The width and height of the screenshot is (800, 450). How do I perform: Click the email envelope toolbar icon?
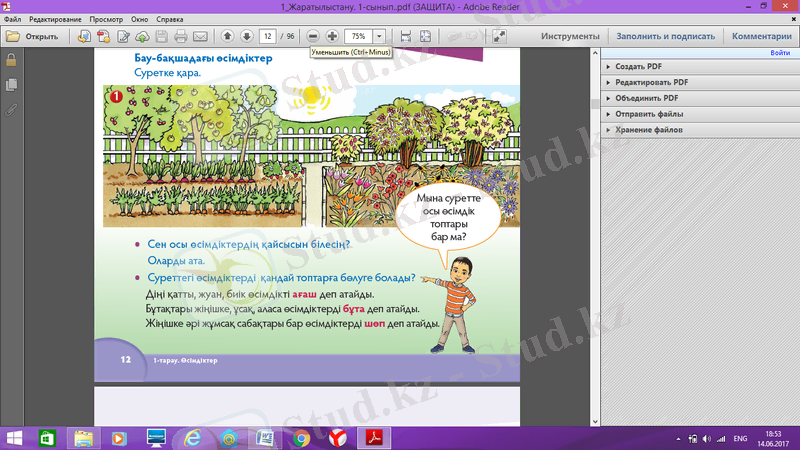(x=200, y=37)
